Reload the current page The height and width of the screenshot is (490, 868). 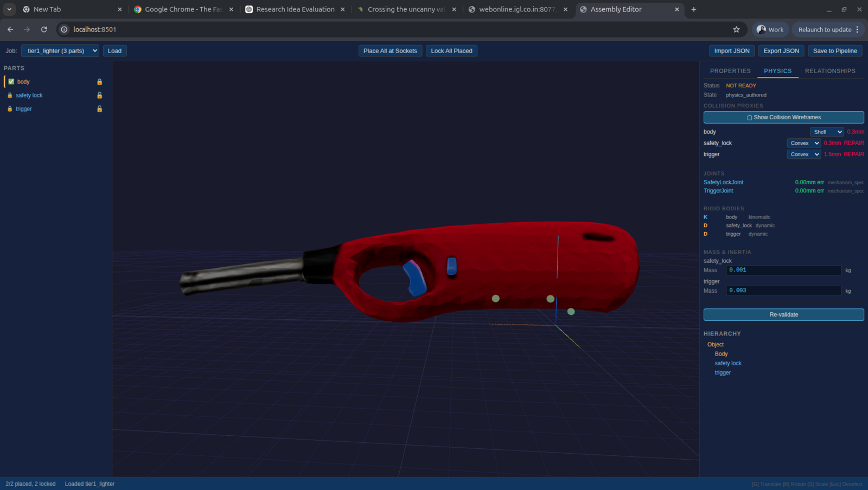[44, 29]
